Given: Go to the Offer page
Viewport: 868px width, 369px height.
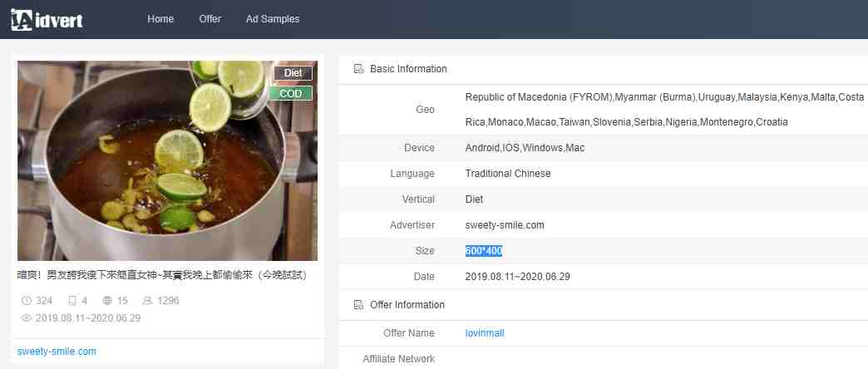Looking at the screenshot, I should (210, 19).
